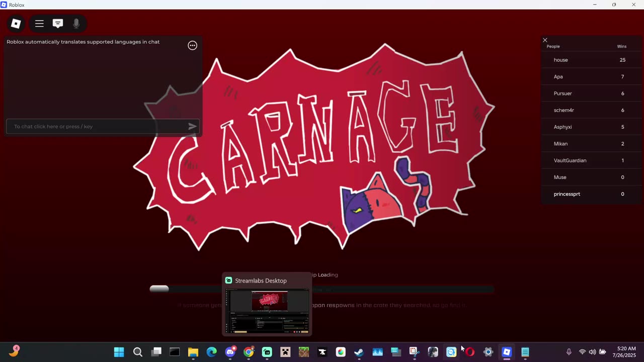Select player schem4r in leaderboard

click(x=592, y=110)
